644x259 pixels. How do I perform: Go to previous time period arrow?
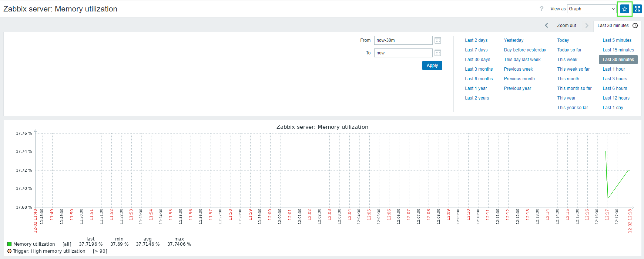pos(546,26)
